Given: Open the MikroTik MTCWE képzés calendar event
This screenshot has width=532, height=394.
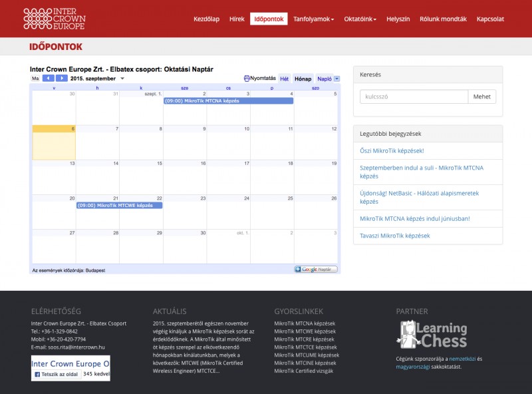Looking at the screenshot, I should 119,206.
